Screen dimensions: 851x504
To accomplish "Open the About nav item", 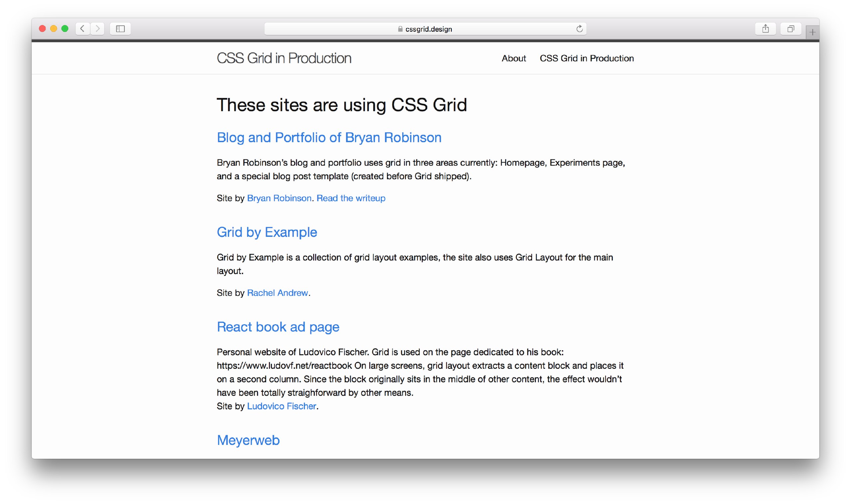I will 514,58.
